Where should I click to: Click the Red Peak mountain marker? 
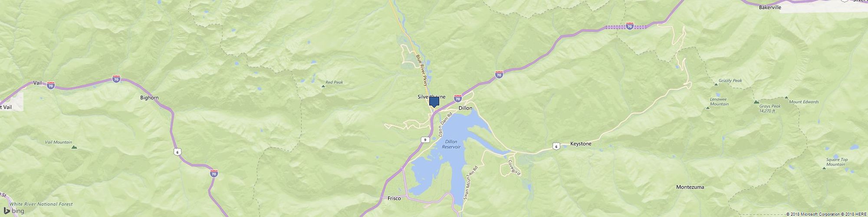pos(323,86)
